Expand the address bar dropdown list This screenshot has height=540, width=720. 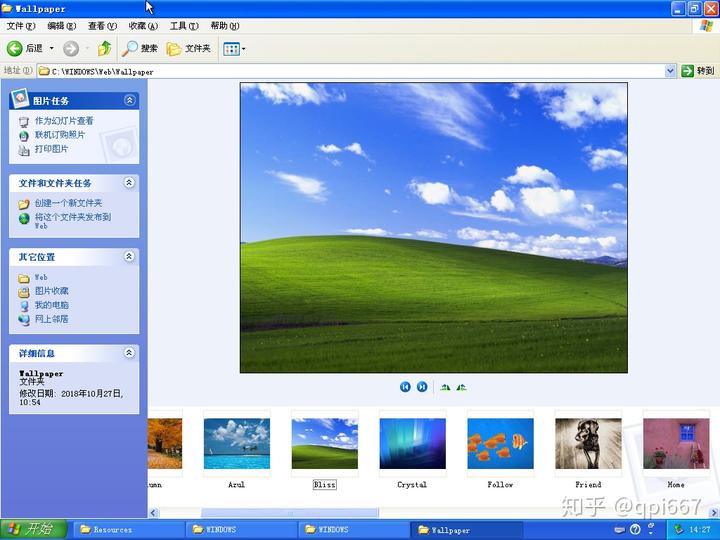[x=670, y=71]
